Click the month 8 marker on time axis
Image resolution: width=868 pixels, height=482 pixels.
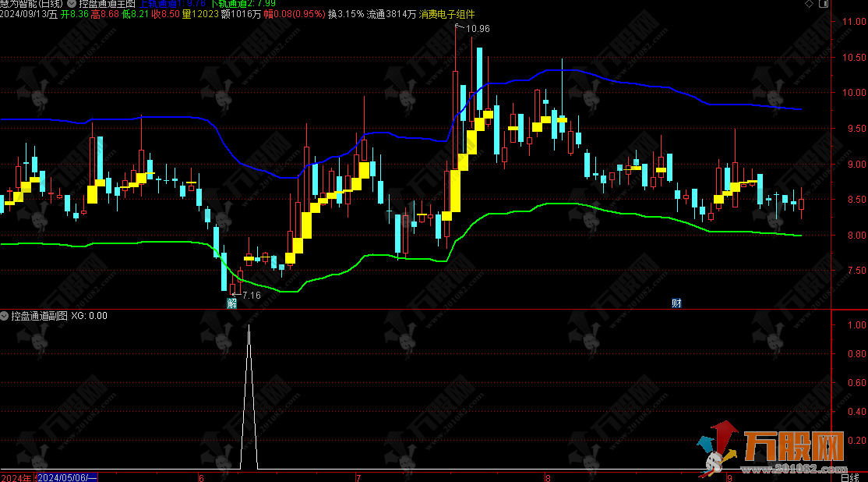pyautogui.click(x=548, y=477)
